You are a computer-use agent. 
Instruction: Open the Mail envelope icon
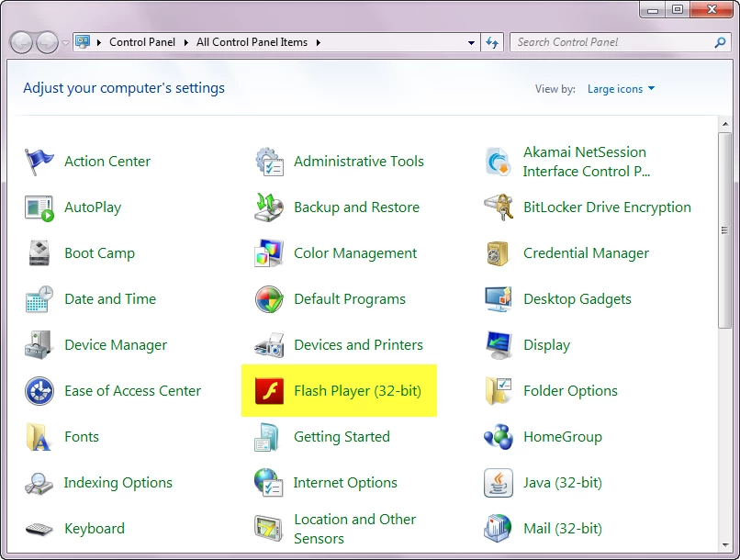point(499,529)
